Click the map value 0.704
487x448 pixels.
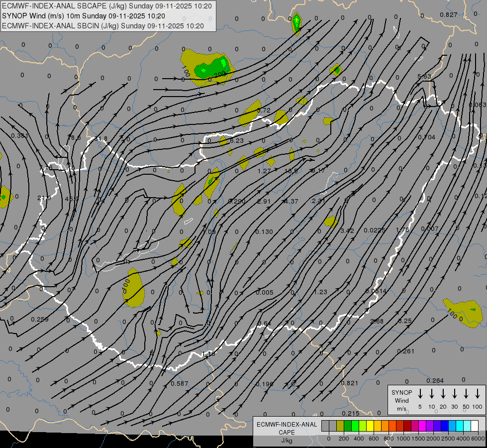click(x=426, y=137)
